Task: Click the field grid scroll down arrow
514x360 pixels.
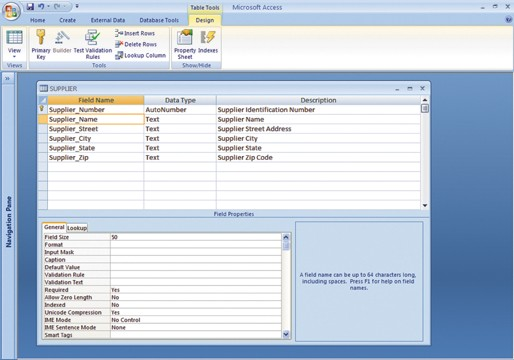Action: click(425, 205)
